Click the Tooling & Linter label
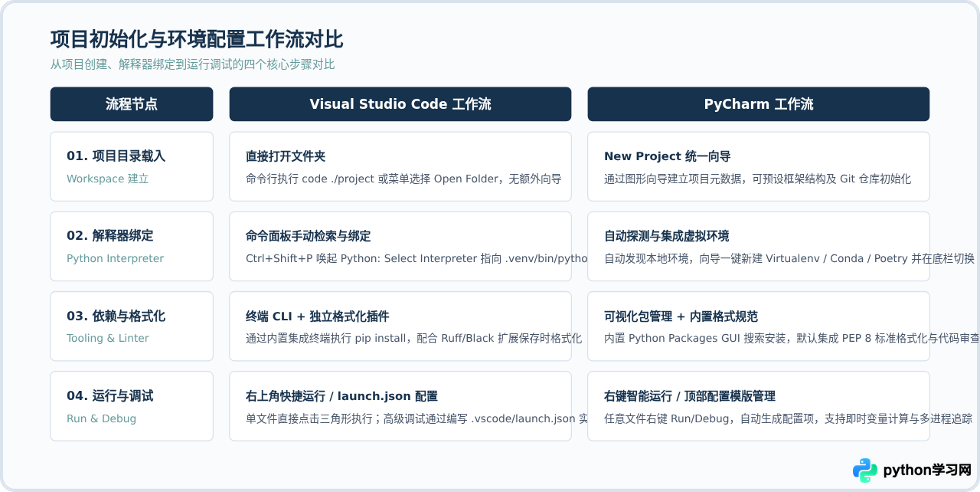Image resolution: width=980 pixels, height=492 pixels. (108, 338)
